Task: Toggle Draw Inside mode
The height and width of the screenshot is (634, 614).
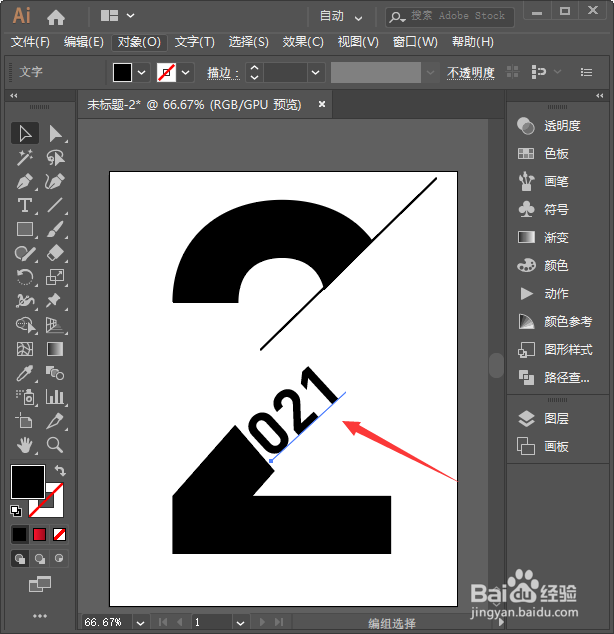Action: click(59, 559)
